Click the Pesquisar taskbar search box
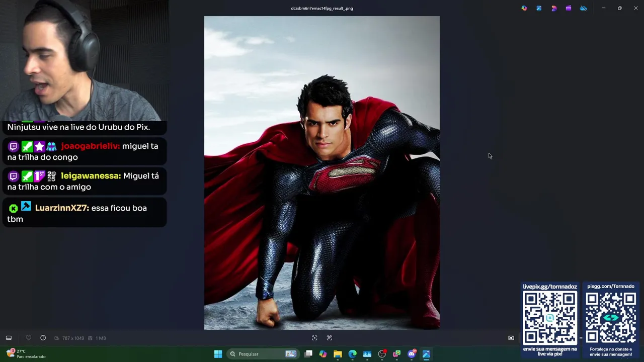644x362 pixels. tap(263, 354)
